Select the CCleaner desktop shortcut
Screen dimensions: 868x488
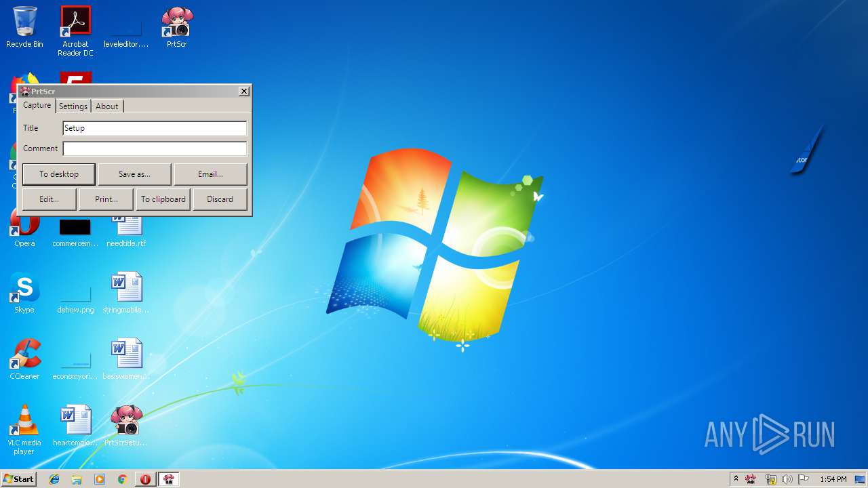(x=24, y=359)
